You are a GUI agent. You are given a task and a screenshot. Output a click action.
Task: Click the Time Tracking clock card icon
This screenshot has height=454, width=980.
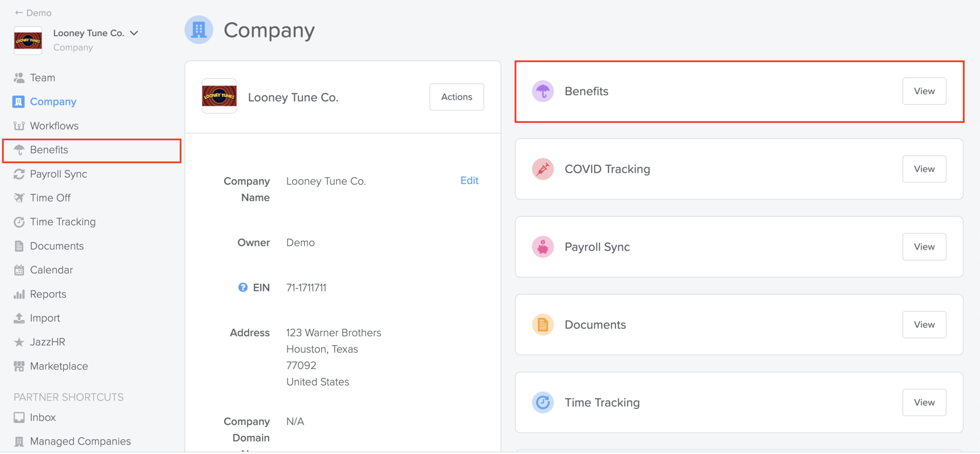(543, 403)
